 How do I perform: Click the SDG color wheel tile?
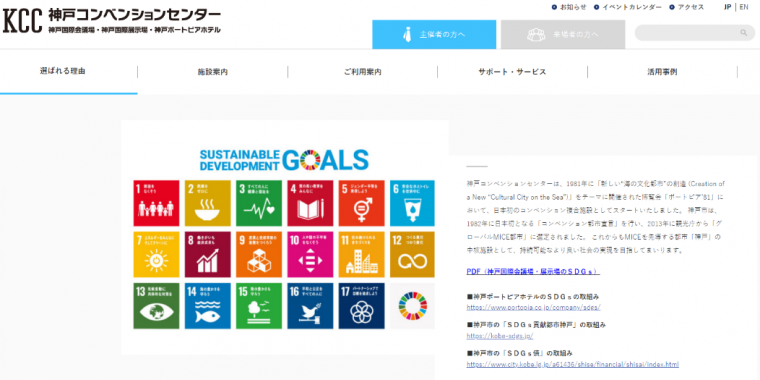tap(412, 306)
